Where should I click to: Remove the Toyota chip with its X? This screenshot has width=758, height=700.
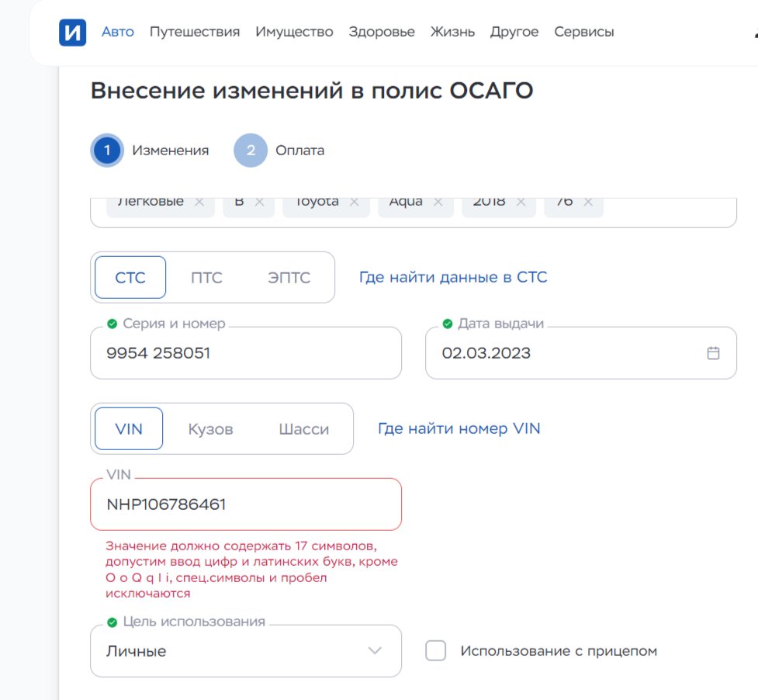[x=354, y=202]
